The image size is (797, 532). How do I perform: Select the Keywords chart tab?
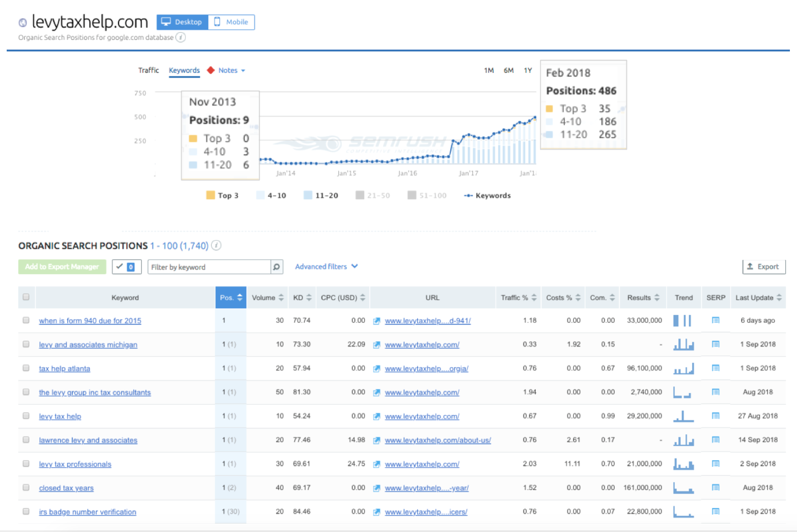(184, 70)
